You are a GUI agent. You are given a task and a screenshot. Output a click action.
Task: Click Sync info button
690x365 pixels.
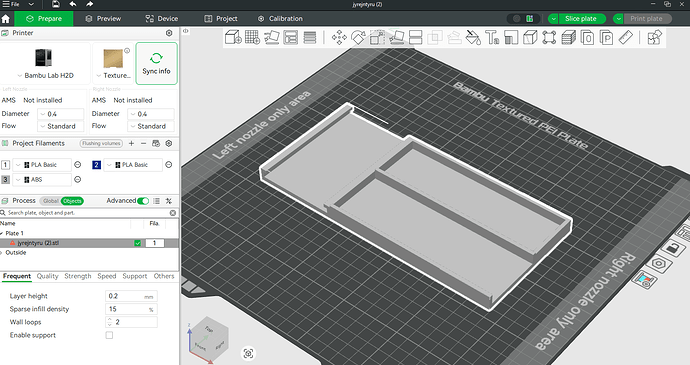click(x=156, y=63)
